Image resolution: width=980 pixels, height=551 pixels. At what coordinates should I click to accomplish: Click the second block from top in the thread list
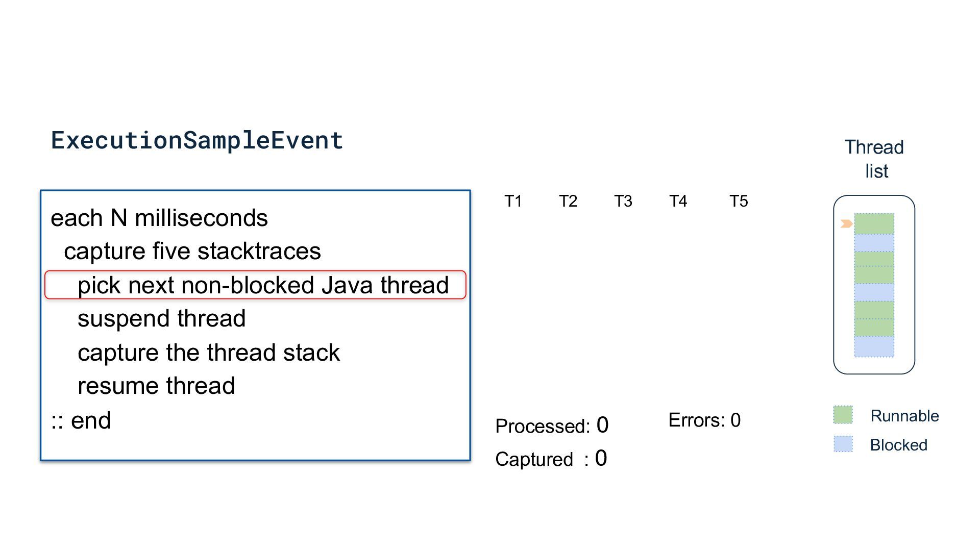pos(874,243)
